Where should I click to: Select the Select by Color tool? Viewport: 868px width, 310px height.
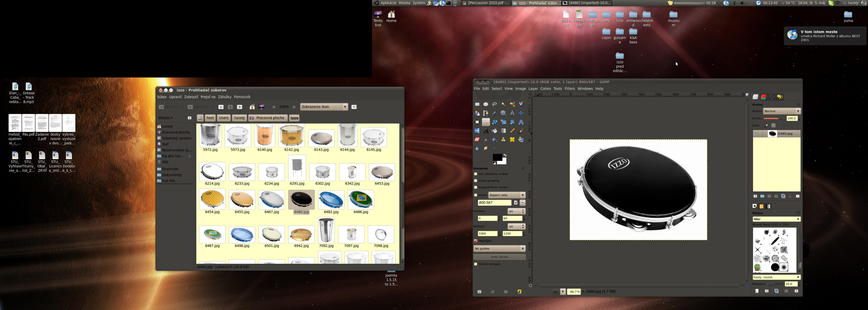coord(512,104)
